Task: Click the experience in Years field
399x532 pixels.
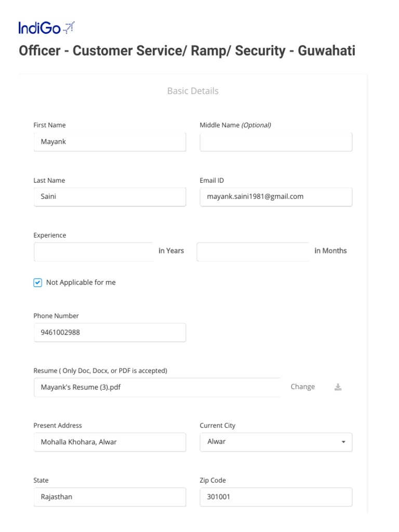Action: coord(94,251)
